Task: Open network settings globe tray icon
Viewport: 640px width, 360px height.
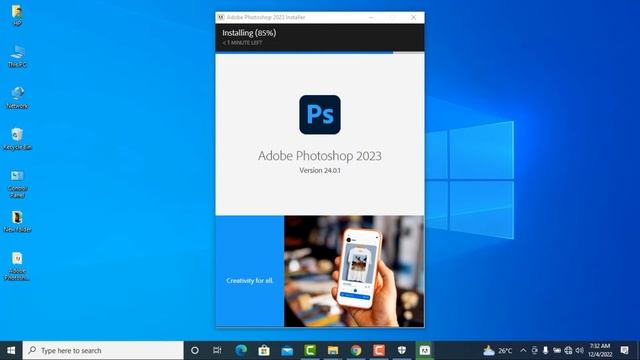Action: (568, 350)
